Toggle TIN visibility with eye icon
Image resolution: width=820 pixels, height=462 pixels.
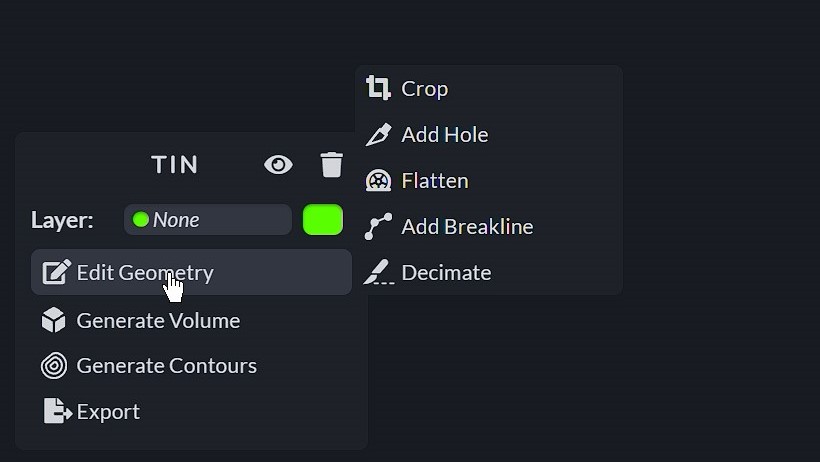278,165
